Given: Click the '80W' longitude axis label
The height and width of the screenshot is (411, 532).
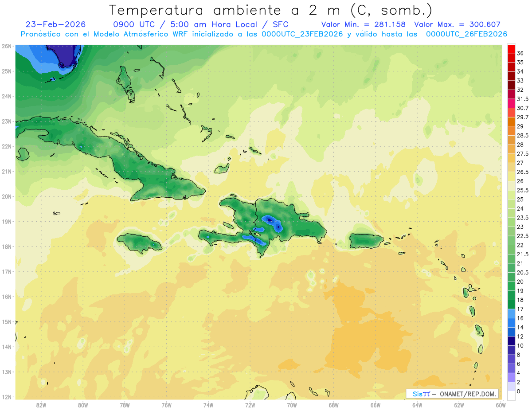Looking at the screenshot, I should click(x=83, y=405).
